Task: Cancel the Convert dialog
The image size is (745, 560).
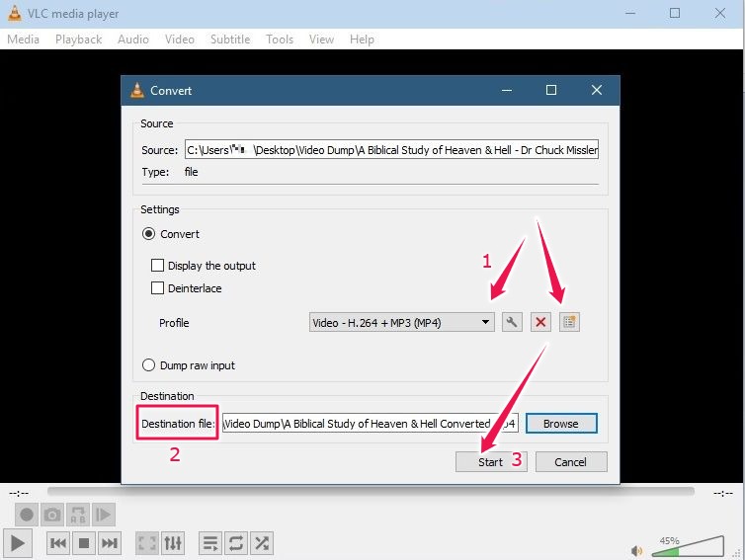Action: point(571,461)
